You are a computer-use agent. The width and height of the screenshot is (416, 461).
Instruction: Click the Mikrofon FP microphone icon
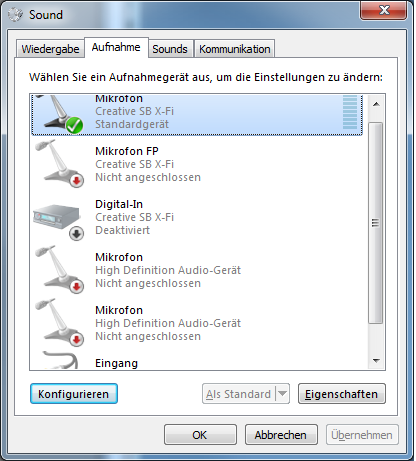59,164
